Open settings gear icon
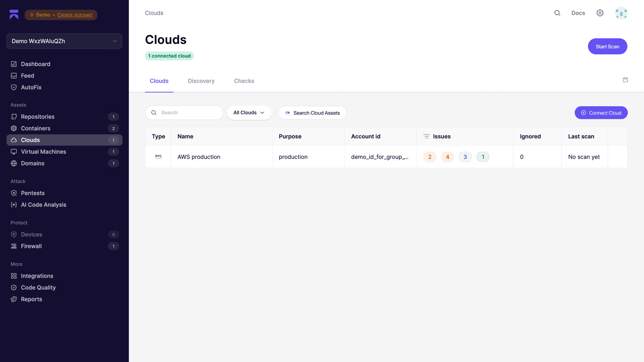The height and width of the screenshot is (362, 644). coord(600,13)
